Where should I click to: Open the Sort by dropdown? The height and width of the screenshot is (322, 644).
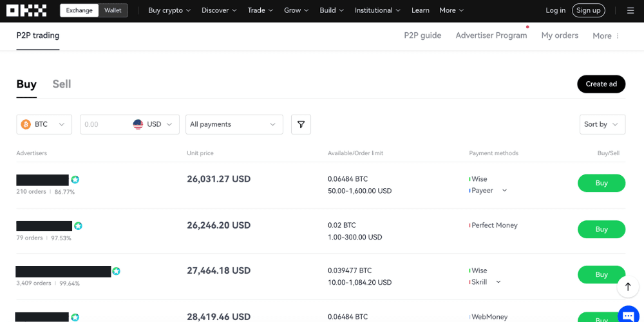coord(602,124)
